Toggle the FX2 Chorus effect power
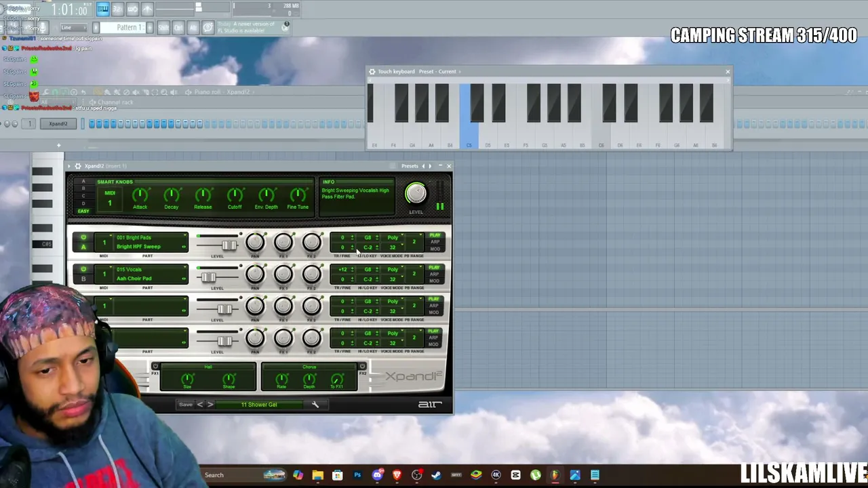Viewport: 868px width, 488px height. pyautogui.click(x=362, y=367)
